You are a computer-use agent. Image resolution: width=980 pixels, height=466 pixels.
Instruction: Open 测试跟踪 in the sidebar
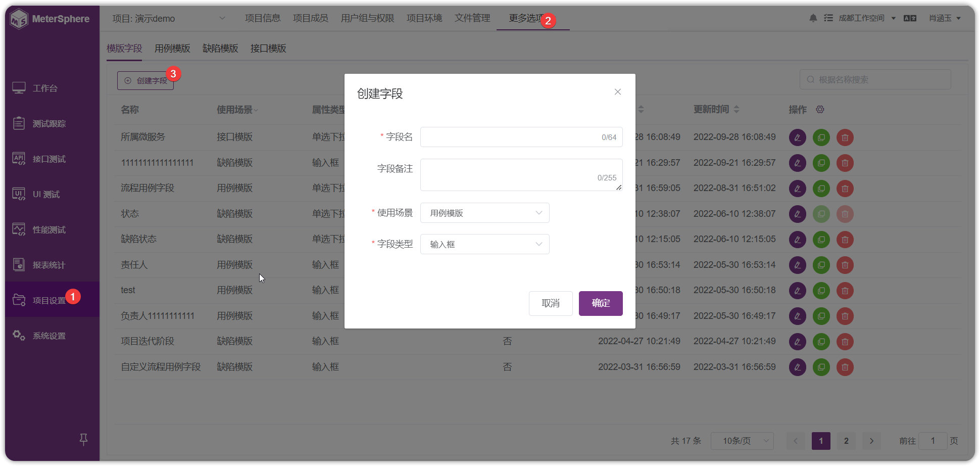53,123
